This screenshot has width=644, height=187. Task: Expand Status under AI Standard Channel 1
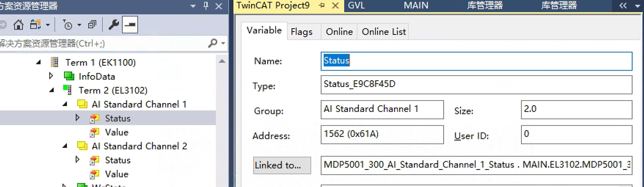[78, 118]
